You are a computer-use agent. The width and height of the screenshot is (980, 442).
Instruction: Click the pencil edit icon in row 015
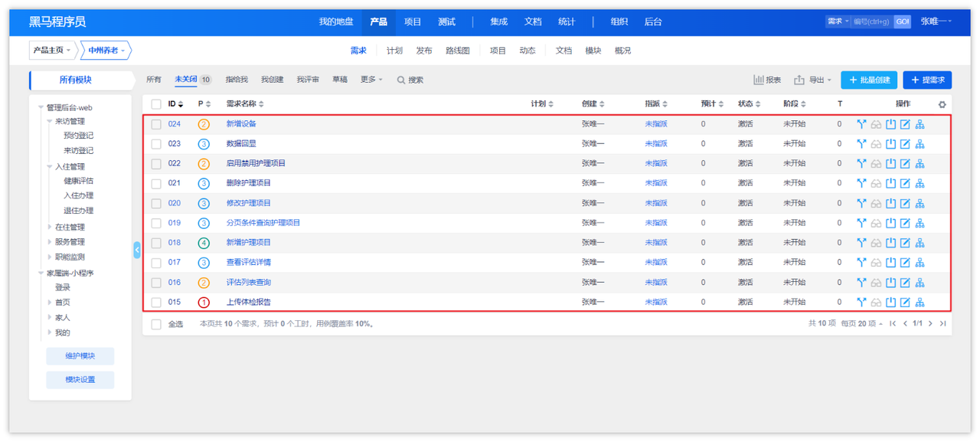[905, 303]
